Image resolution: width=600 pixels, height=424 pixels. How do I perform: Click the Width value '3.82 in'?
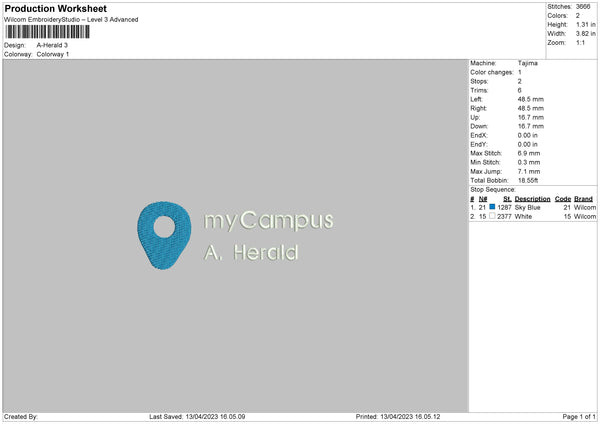(585, 34)
